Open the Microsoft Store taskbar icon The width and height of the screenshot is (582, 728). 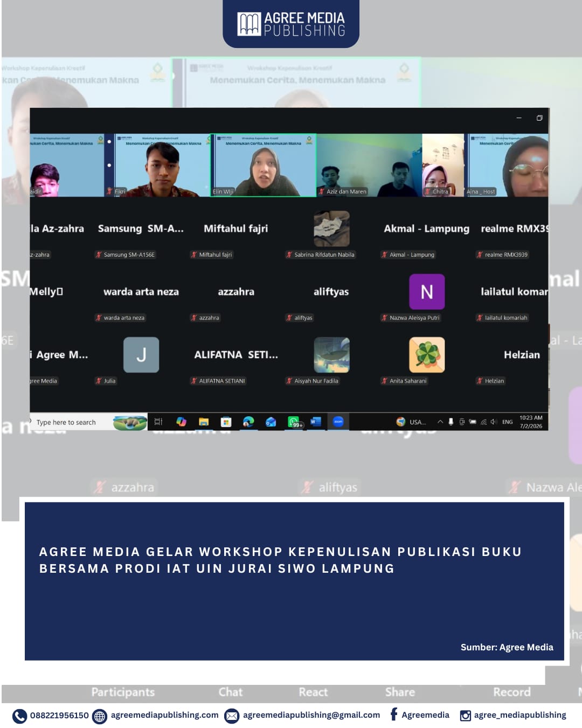(x=226, y=422)
